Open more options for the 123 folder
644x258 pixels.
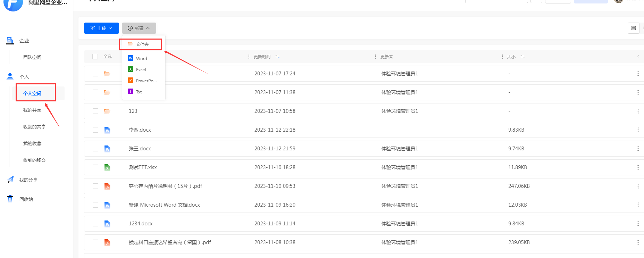point(638,111)
